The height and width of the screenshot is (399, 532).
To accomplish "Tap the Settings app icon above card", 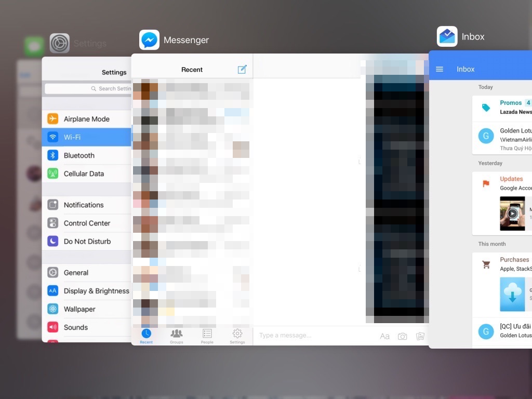I will pyautogui.click(x=60, y=44).
